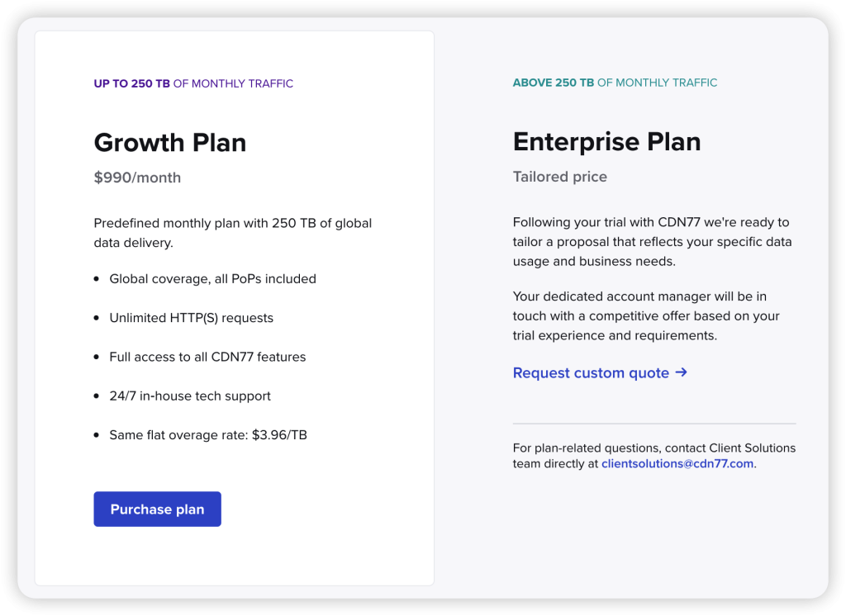Click the Following your trial with CDN77 paragraph
The width and height of the screenshot is (846, 616).
[x=652, y=242]
